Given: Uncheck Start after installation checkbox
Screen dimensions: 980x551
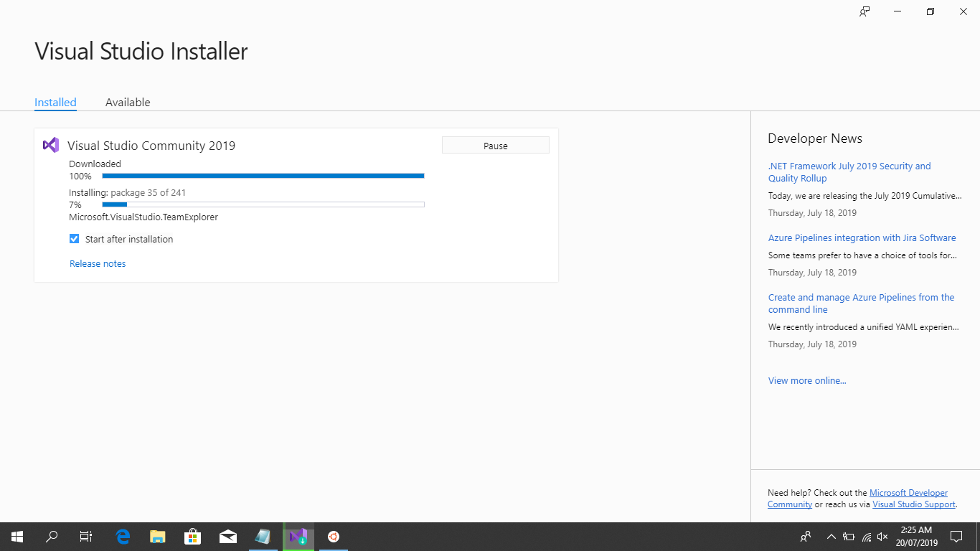Looking at the screenshot, I should click(x=74, y=239).
